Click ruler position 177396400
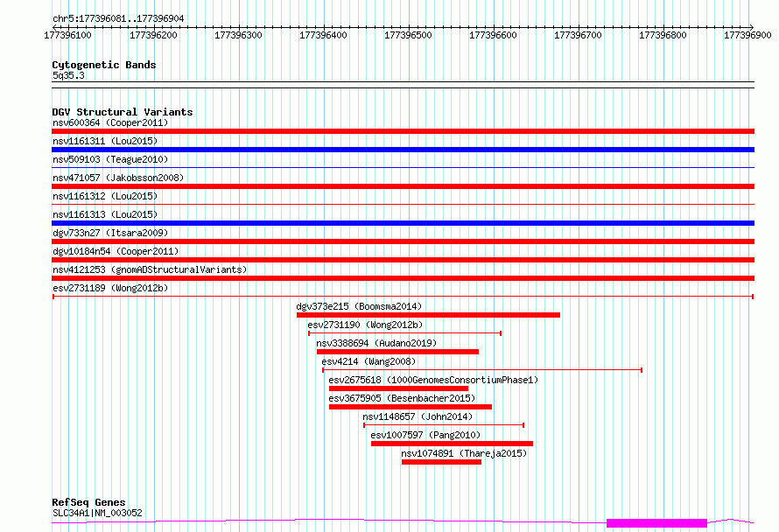Image resolution: width=779 pixels, height=532 pixels. pyautogui.click(x=324, y=35)
